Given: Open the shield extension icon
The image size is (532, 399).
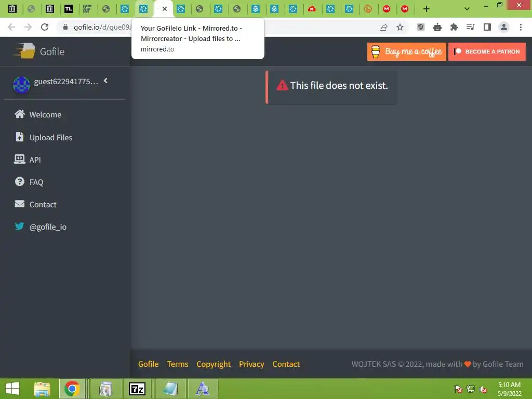Looking at the screenshot, I should point(421,27).
